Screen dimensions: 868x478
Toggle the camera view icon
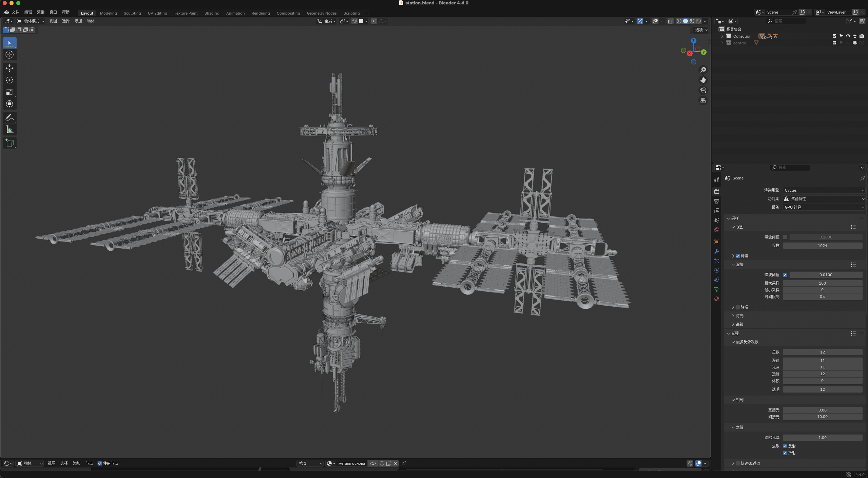tap(703, 90)
